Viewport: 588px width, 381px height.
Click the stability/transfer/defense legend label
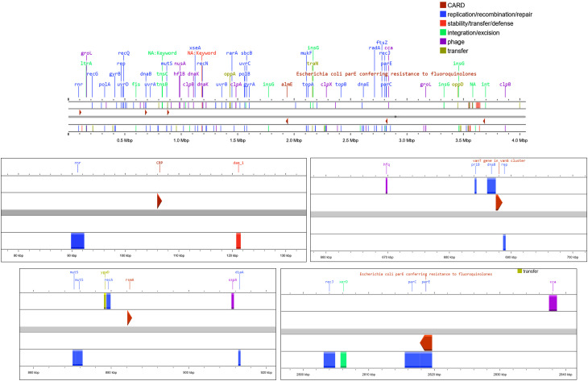tap(480, 23)
